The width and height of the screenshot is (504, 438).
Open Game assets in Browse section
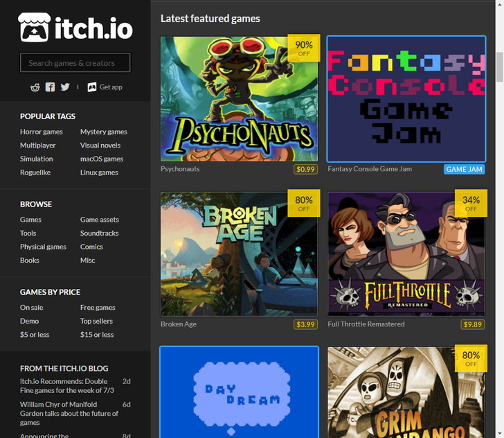pyautogui.click(x=99, y=220)
